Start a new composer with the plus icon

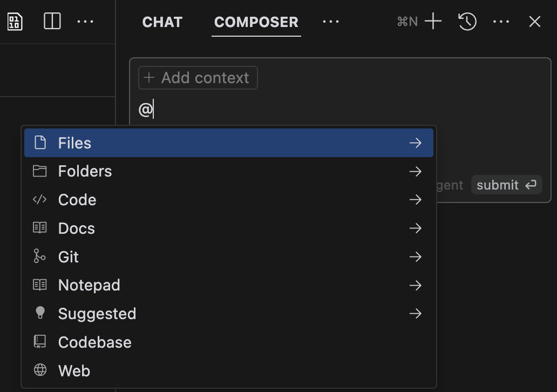pos(433,21)
